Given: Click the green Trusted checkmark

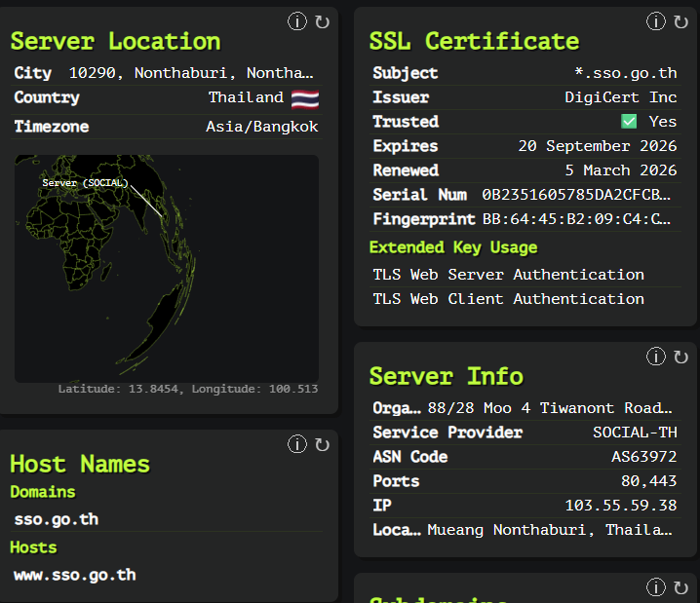Looking at the screenshot, I should pyautogui.click(x=629, y=122).
